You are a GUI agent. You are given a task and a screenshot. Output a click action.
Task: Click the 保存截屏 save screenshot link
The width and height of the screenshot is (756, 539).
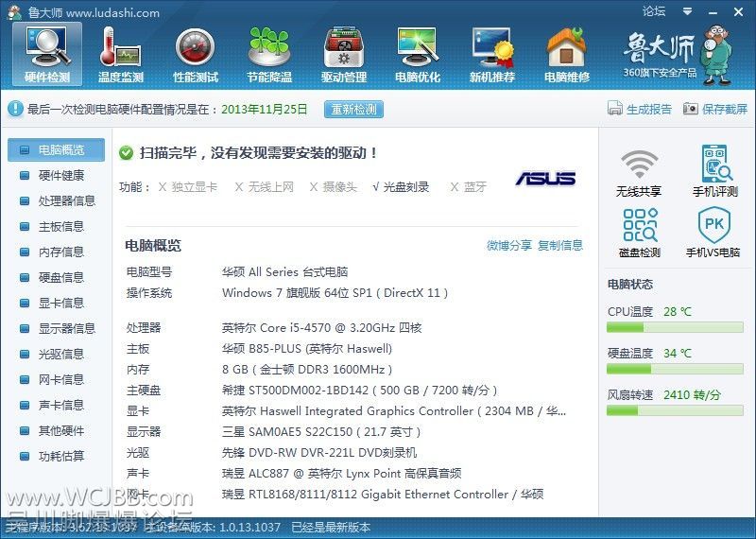[x=715, y=109]
